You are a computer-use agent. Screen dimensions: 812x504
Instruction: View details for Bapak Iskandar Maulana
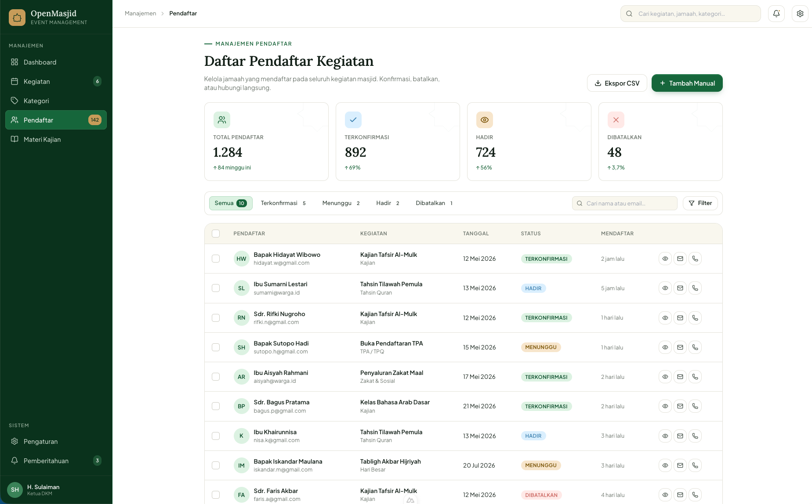665,465
